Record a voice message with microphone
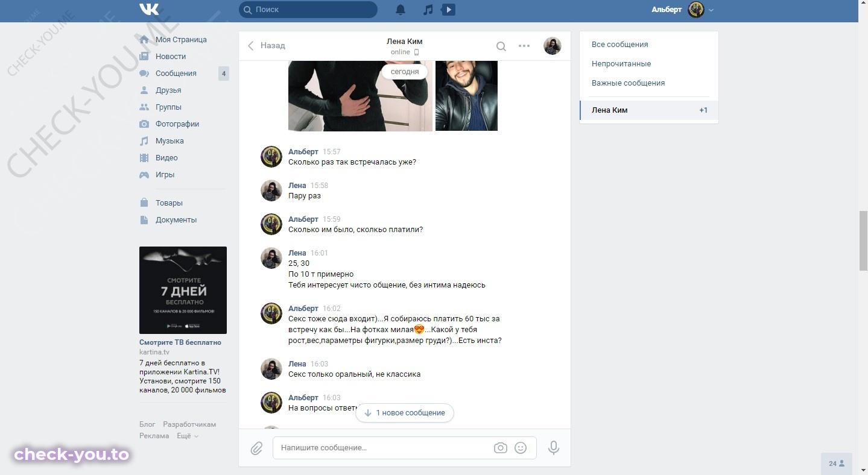The height and width of the screenshot is (475, 868). 554,448
